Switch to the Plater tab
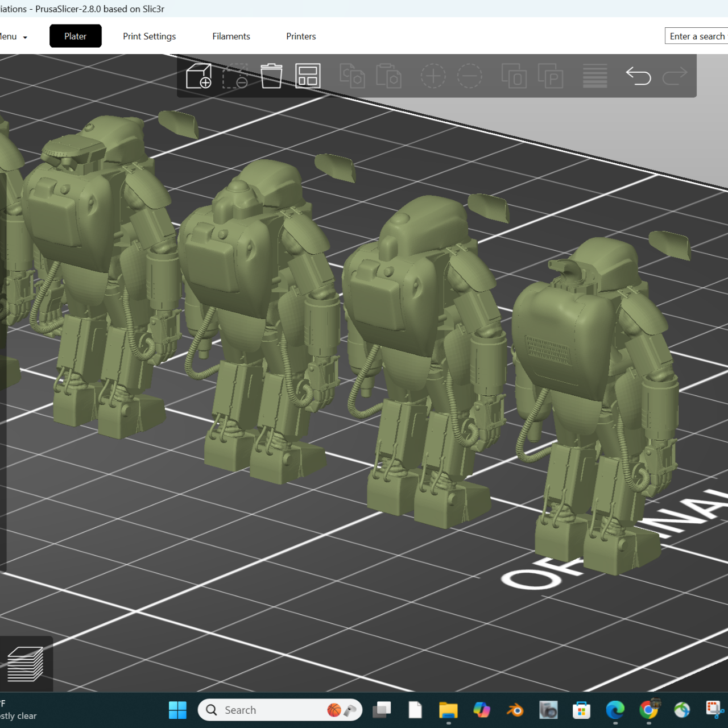Image resolution: width=728 pixels, height=728 pixels. 75,36
